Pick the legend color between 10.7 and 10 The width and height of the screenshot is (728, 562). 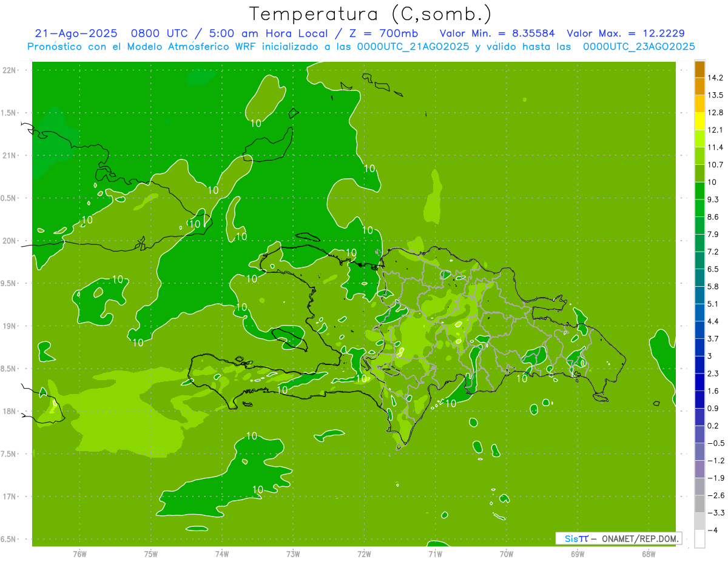[x=699, y=173]
